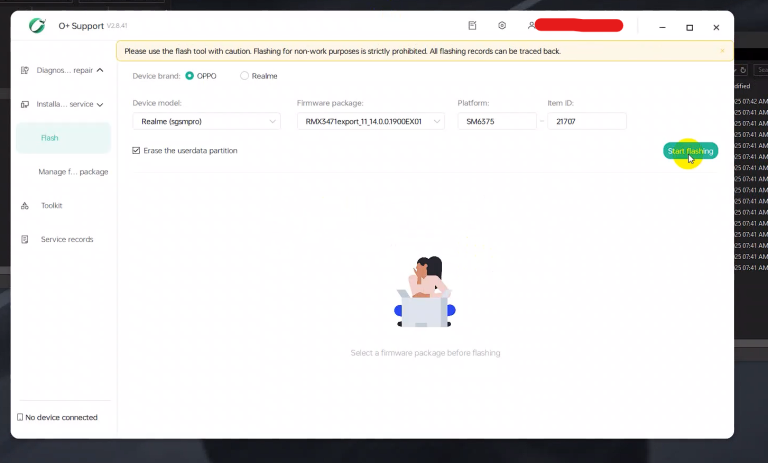Click the Installation service sidebar icon

coord(25,104)
